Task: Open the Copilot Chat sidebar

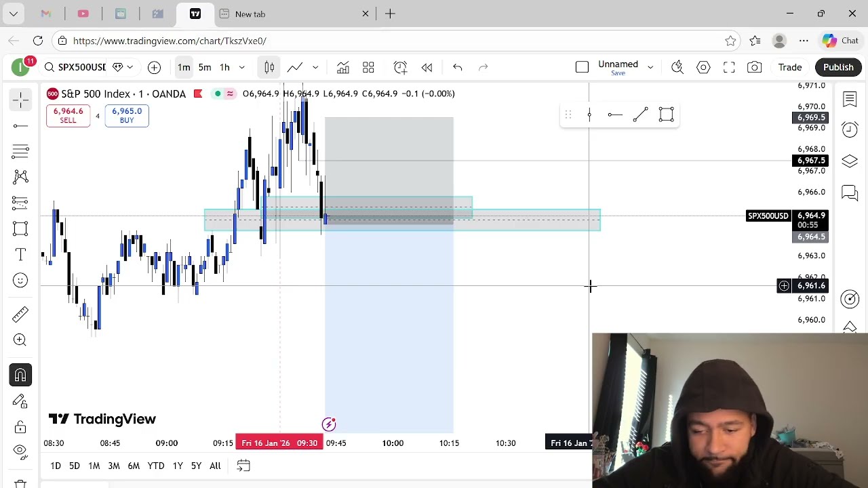Action: pyautogui.click(x=841, y=41)
